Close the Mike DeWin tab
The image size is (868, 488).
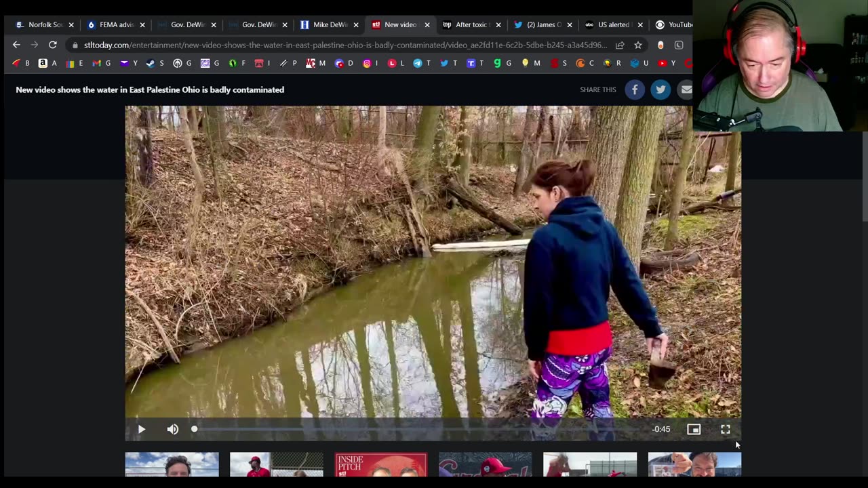(356, 25)
